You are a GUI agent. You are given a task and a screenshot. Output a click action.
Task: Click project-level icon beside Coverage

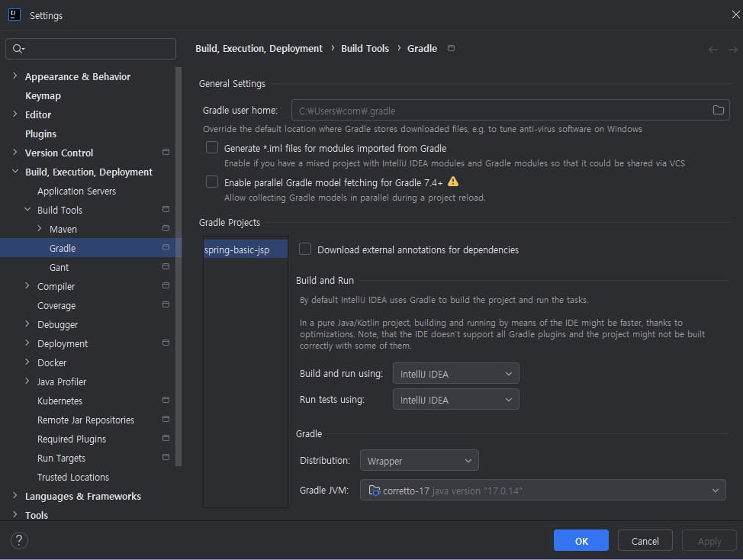pyautogui.click(x=166, y=304)
